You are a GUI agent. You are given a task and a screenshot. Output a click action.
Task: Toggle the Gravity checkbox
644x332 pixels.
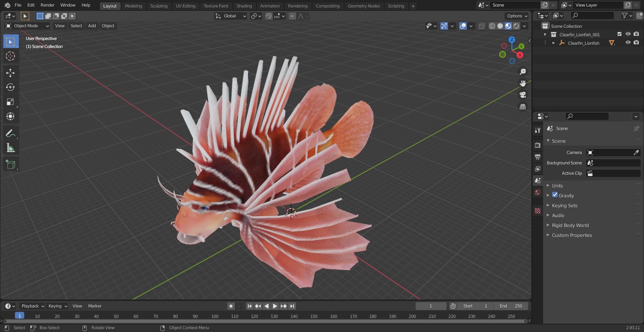tap(555, 195)
